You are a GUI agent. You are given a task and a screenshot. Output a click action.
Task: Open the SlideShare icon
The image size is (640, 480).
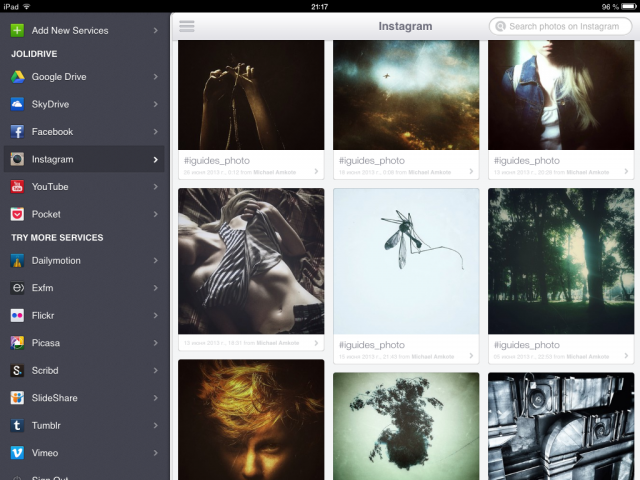pos(17,398)
